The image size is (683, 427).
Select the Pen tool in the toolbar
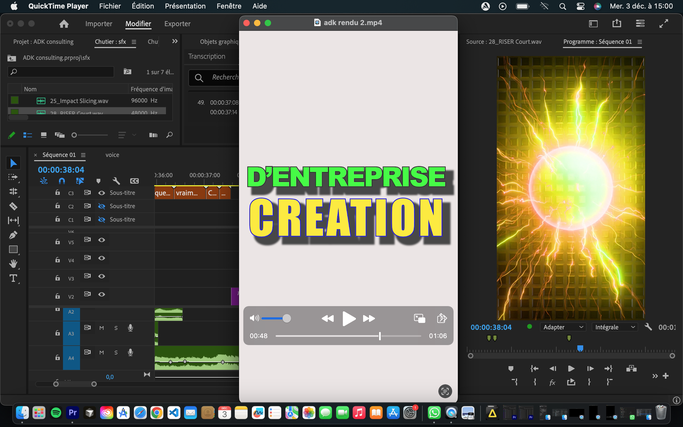[x=13, y=235]
